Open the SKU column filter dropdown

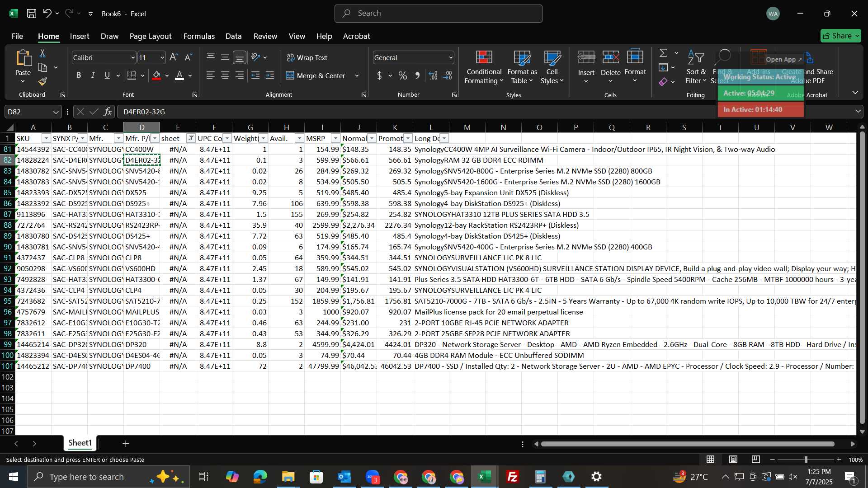[x=46, y=138]
